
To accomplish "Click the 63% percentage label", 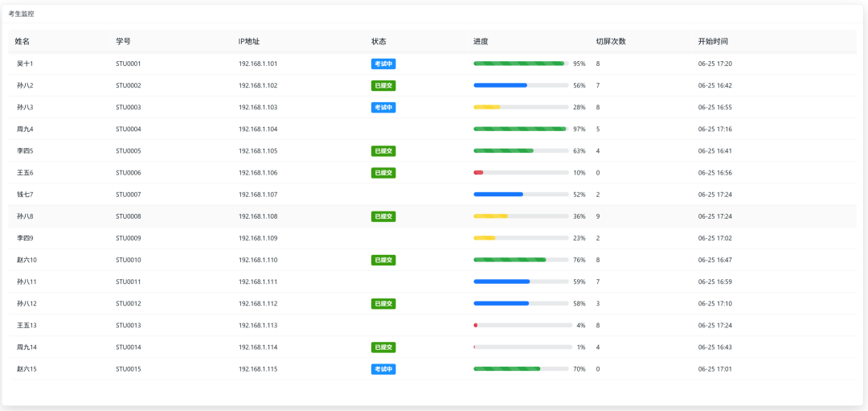I will [579, 150].
